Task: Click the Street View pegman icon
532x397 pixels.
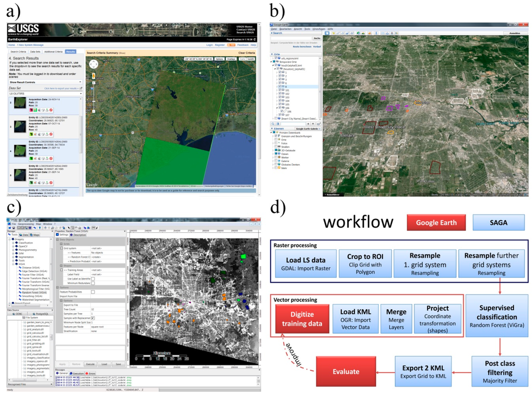Action: (94, 76)
